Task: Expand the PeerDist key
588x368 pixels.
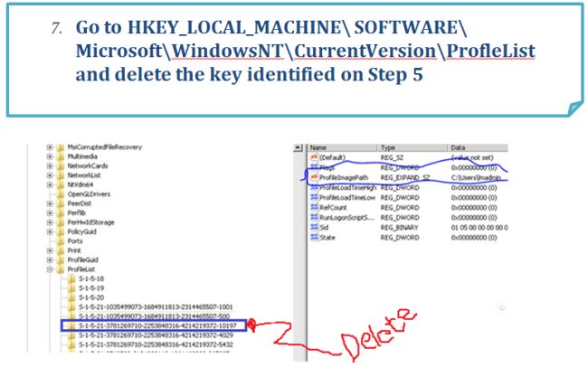Action: [50, 203]
